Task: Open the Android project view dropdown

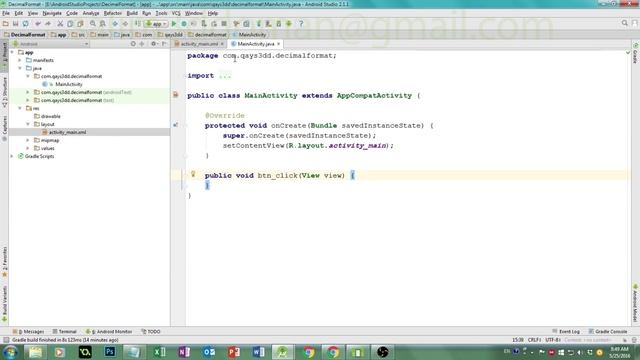Action: (x=50, y=44)
